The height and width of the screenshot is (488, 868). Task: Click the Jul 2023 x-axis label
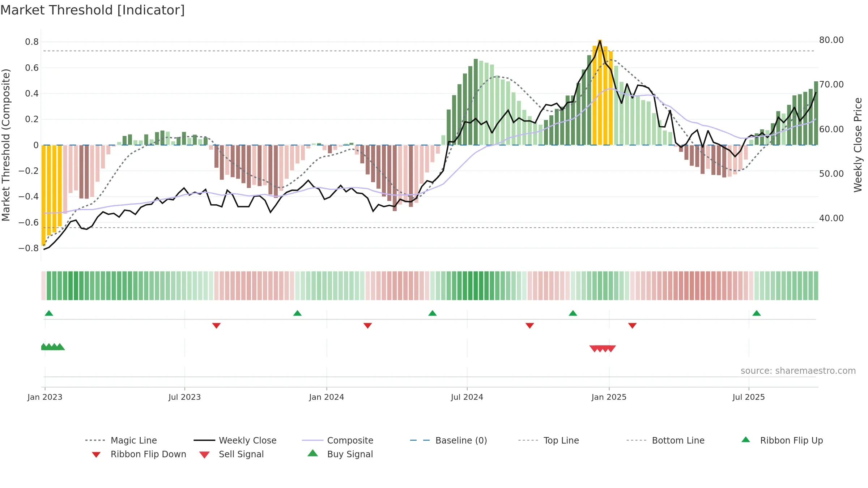[184, 397]
